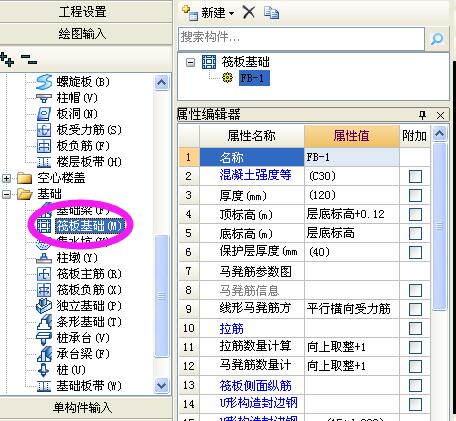This screenshot has height=421, width=456.
Task: Select the 楼层板带 (H) icon
Action: pos(44,162)
